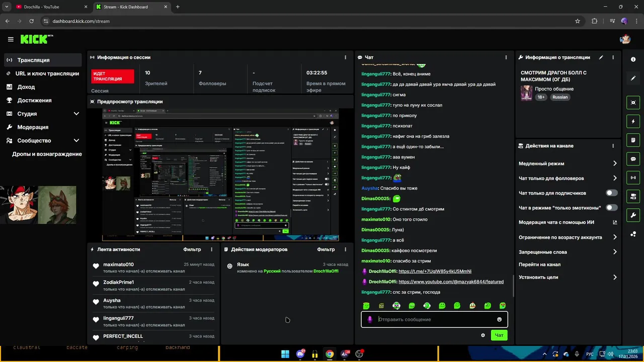Open Медленный режим settings chevron
The height and width of the screenshot is (362, 644).
pyautogui.click(x=615, y=163)
